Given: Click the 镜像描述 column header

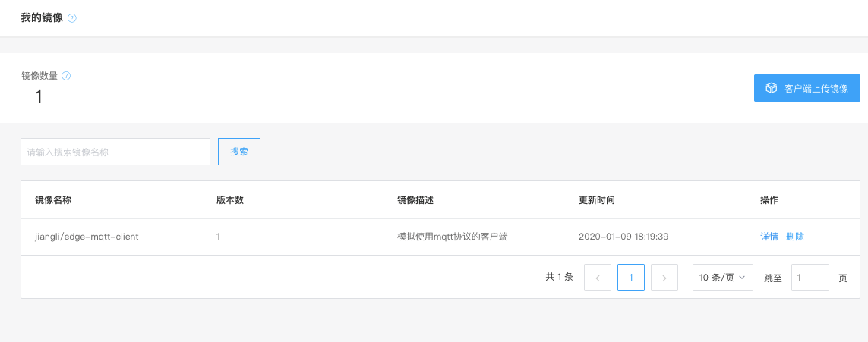Looking at the screenshot, I should (415, 200).
